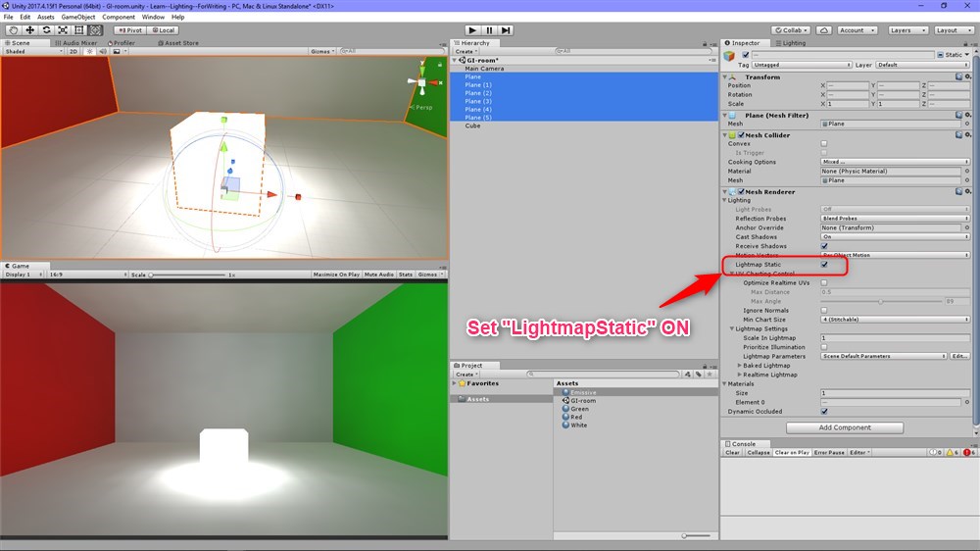Open Cast Shadows dropdown
The height and width of the screenshot is (551, 980).
(x=895, y=237)
